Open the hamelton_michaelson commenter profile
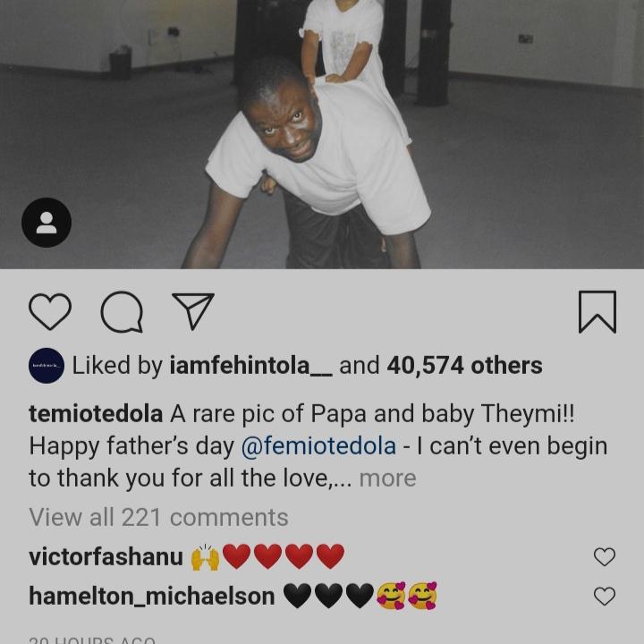644x644 pixels. pos(152,597)
